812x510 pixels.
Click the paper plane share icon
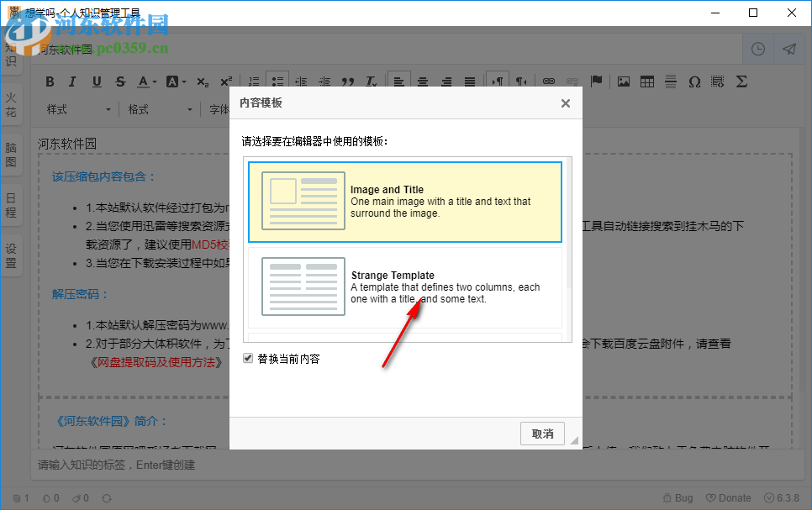(788, 49)
